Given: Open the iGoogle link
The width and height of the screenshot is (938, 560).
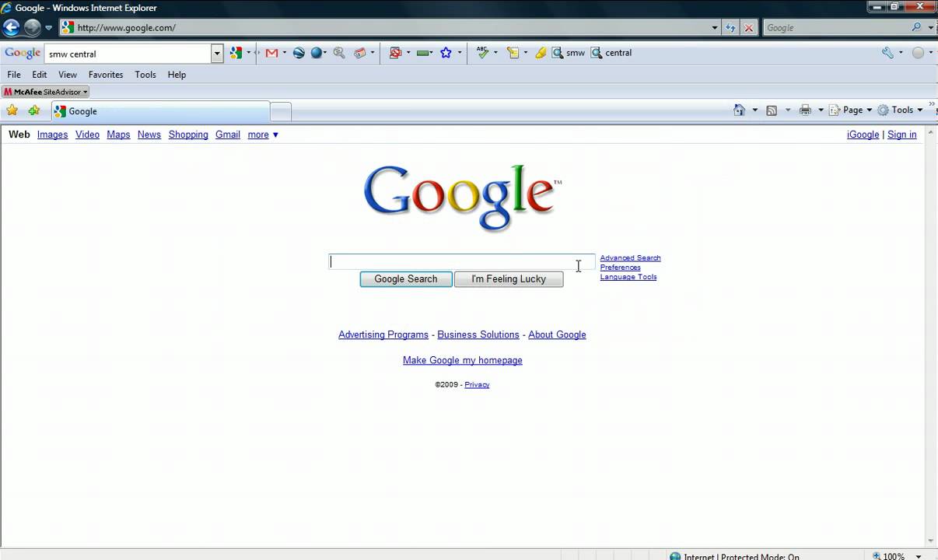Looking at the screenshot, I should tap(863, 135).
